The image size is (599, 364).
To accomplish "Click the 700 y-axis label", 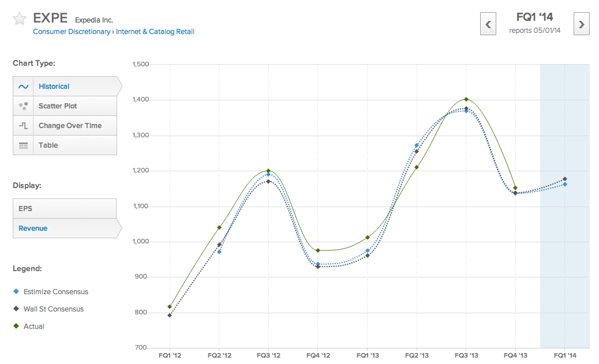I will pyautogui.click(x=141, y=347).
